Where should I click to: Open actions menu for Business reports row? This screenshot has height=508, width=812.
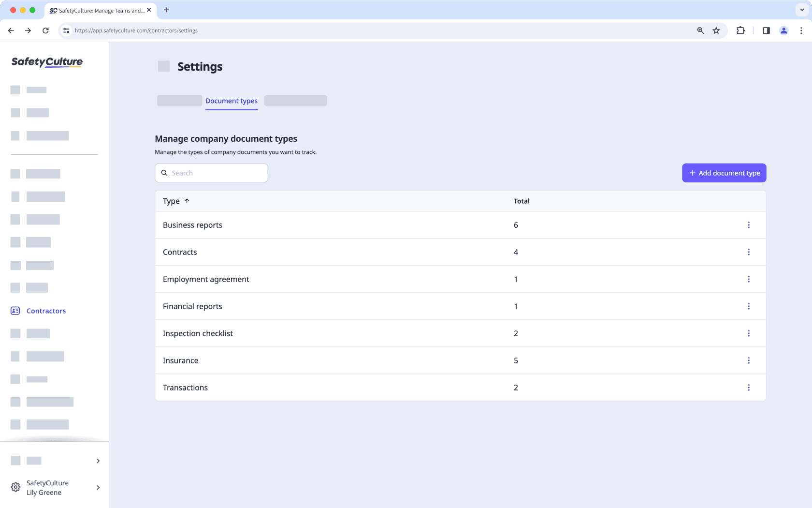pos(749,224)
